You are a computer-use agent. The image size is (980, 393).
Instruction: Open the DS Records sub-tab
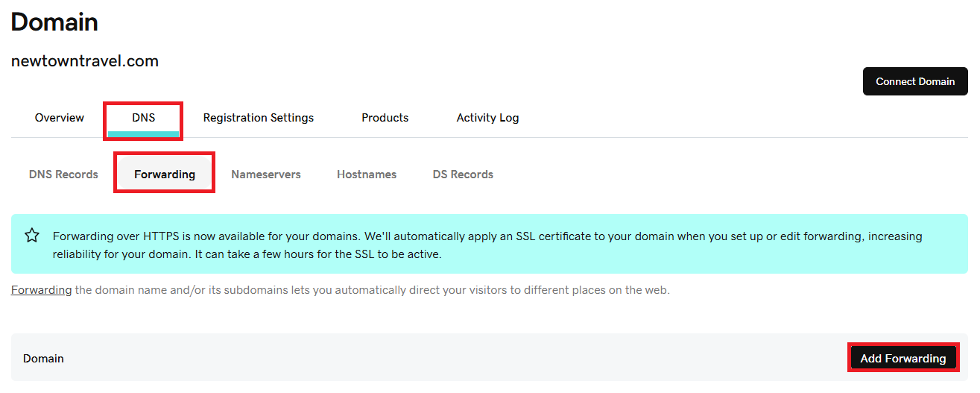coord(463,175)
